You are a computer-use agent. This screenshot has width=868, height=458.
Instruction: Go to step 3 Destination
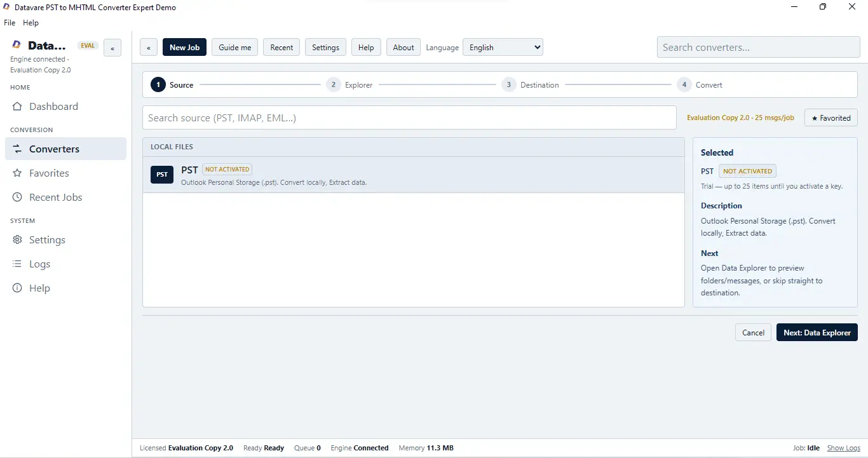point(530,85)
